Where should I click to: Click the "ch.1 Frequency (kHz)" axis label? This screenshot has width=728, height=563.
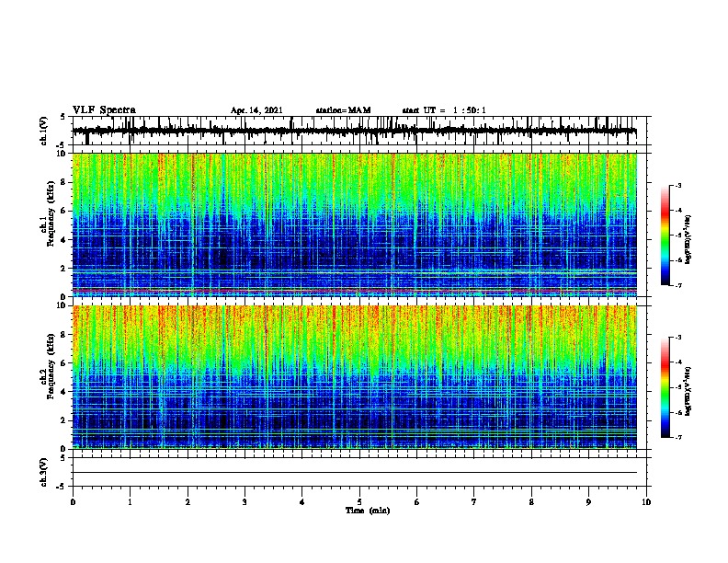click(x=47, y=214)
